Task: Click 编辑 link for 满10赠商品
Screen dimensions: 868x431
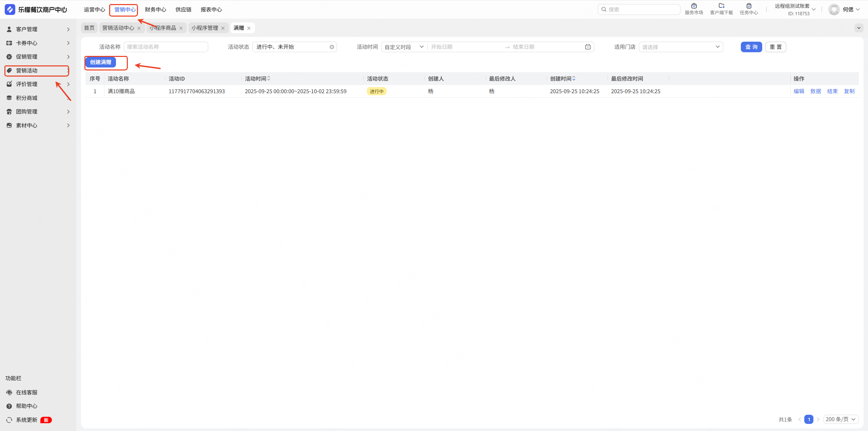Action: click(x=798, y=91)
